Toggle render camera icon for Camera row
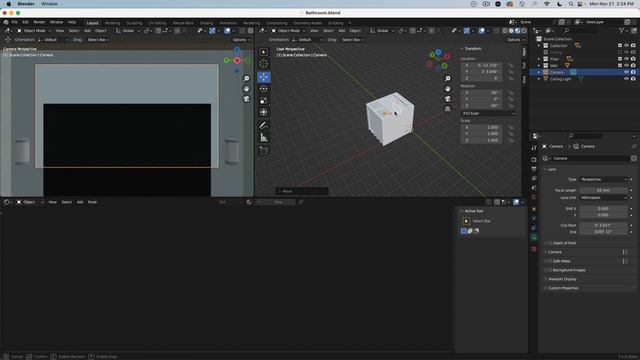Screen dimensions: 640x360 point(633,72)
